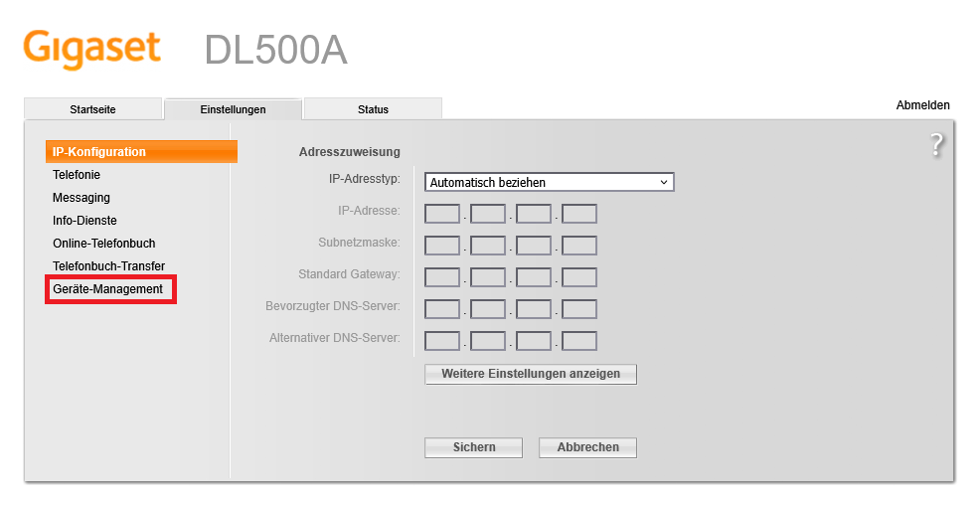Switch to the Startseite tab

pos(91,109)
